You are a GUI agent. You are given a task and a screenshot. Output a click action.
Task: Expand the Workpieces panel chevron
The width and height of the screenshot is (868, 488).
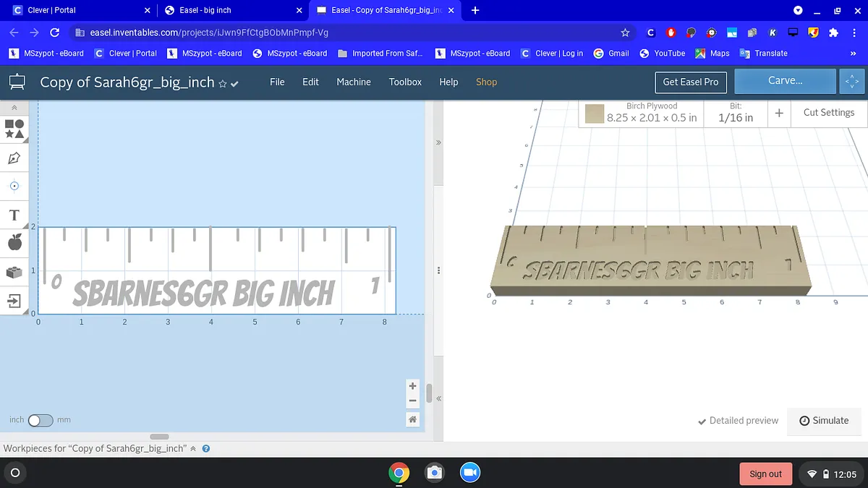click(193, 449)
